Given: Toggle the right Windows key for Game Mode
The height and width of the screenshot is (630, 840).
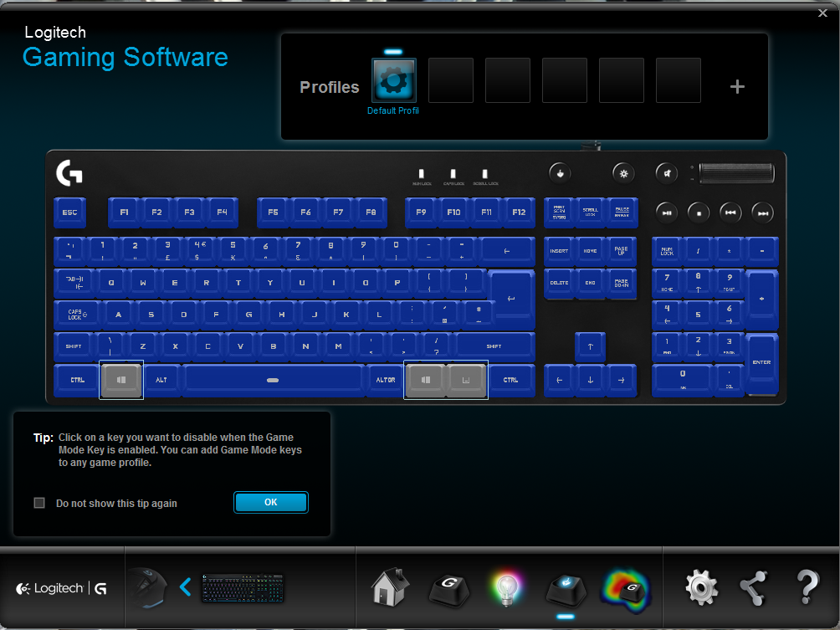Looking at the screenshot, I should pyautogui.click(x=426, y=380).
